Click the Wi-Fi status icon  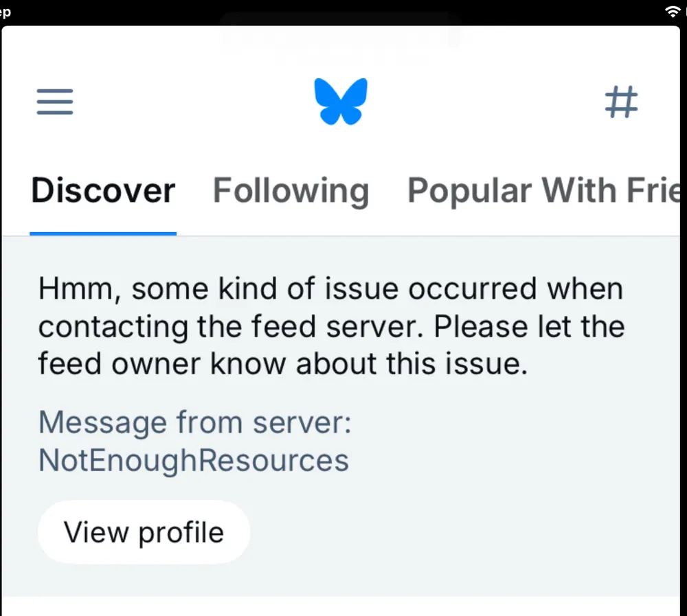tap(672, 12)
